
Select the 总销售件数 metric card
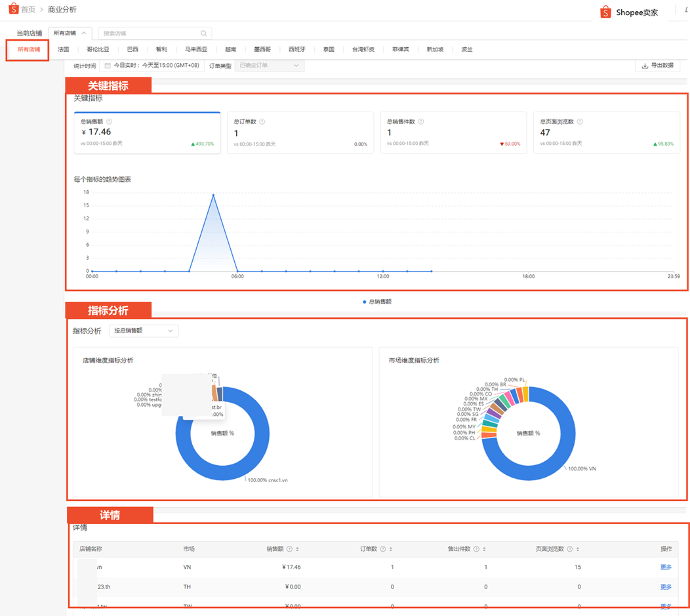pyautogui.click(x=453, y=133)
